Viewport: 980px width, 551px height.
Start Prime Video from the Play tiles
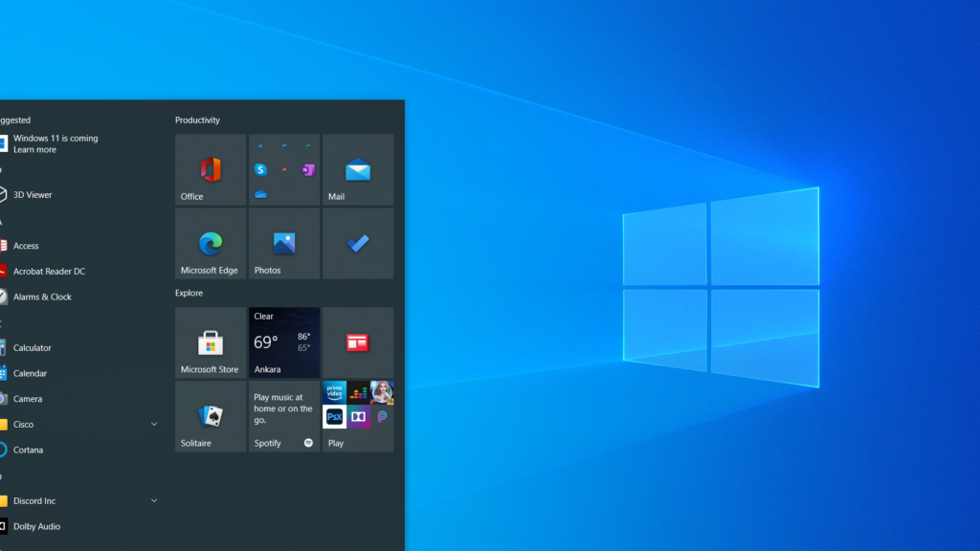pos(334,391)
